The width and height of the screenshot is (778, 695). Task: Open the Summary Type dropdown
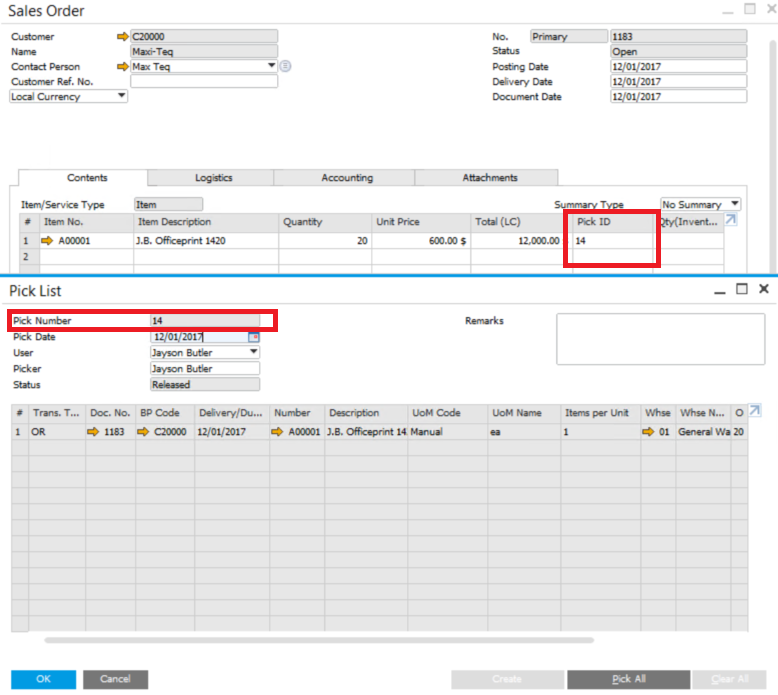tap(735, 204)
